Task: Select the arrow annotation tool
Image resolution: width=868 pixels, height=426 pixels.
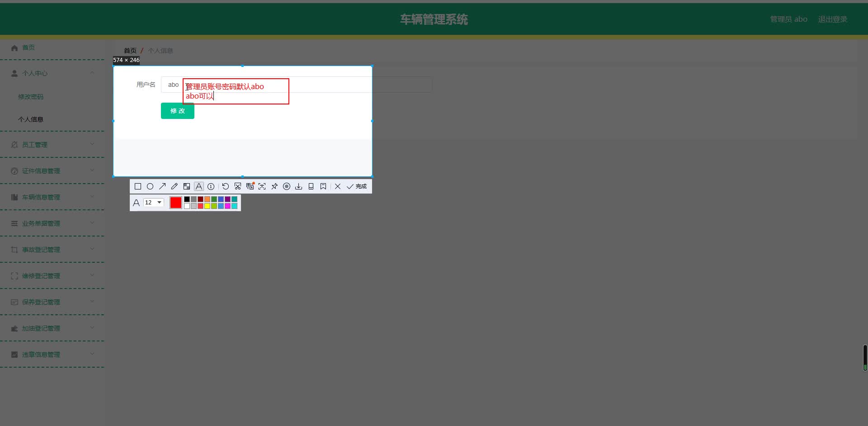Action: click(162, 186)
